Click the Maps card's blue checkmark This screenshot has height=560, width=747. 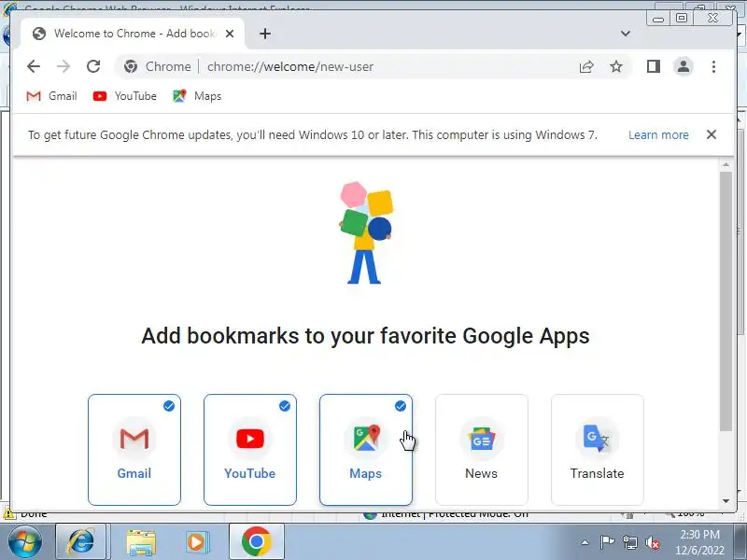click(x=401, y=406)
